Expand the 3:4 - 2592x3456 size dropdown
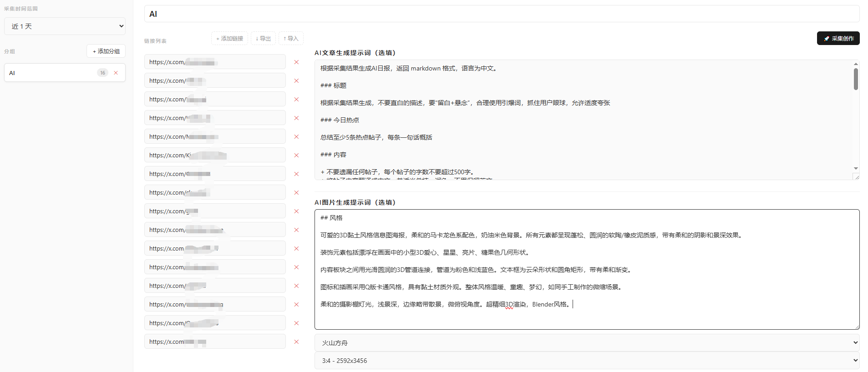The height and width of the screenshot is (372, 868). [x=587, y=361]
